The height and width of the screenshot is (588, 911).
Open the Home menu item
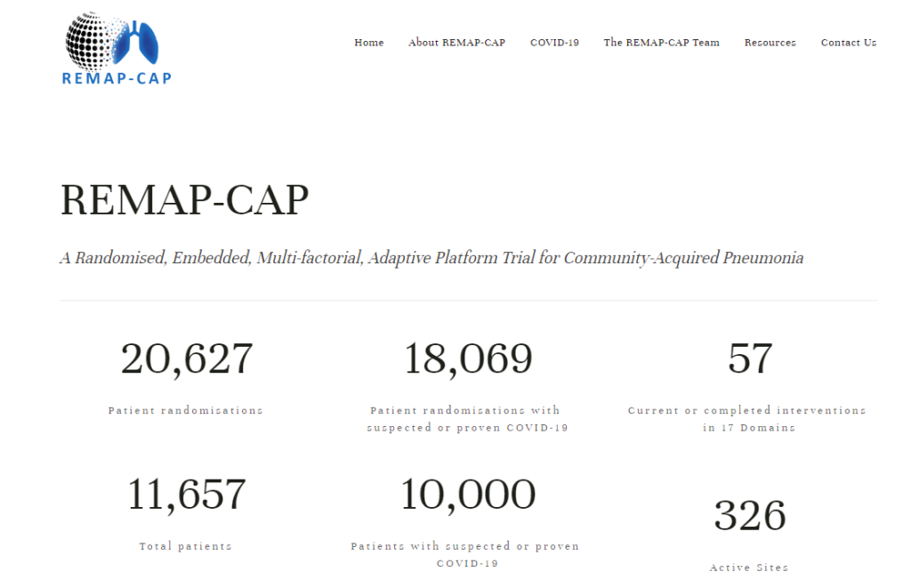(x=368, y=42)
